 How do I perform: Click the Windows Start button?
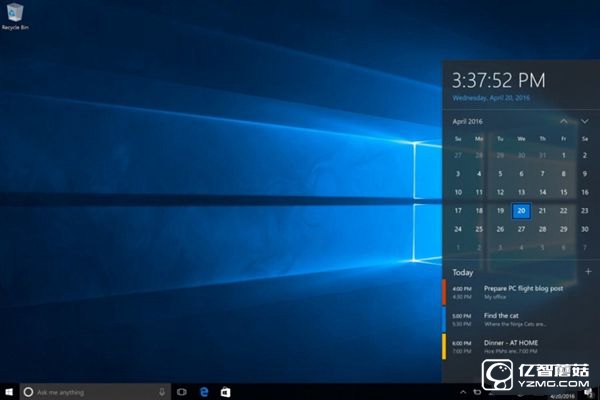[x=9, y=391]
